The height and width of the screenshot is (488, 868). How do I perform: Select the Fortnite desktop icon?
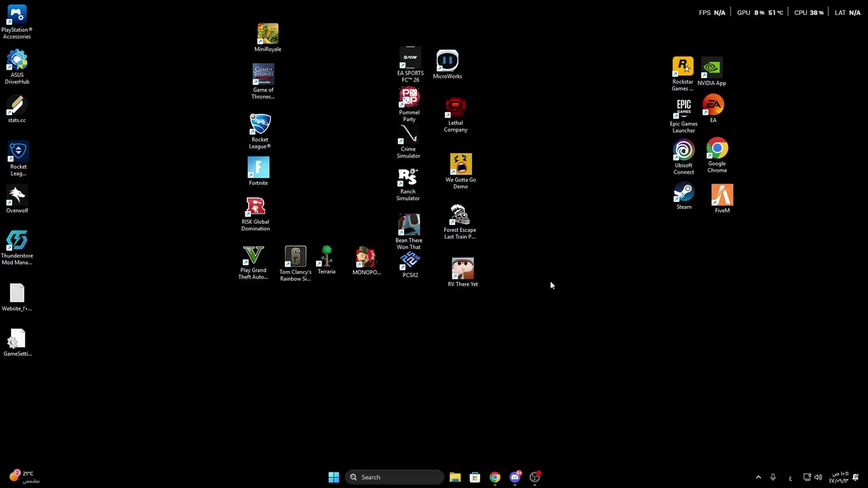coord(258,171)
